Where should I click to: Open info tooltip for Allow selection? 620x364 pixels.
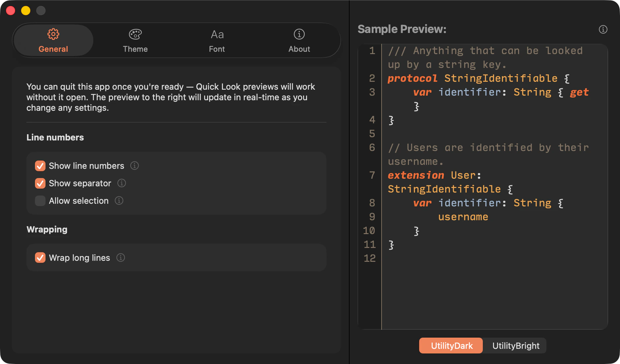click(119, 200)
